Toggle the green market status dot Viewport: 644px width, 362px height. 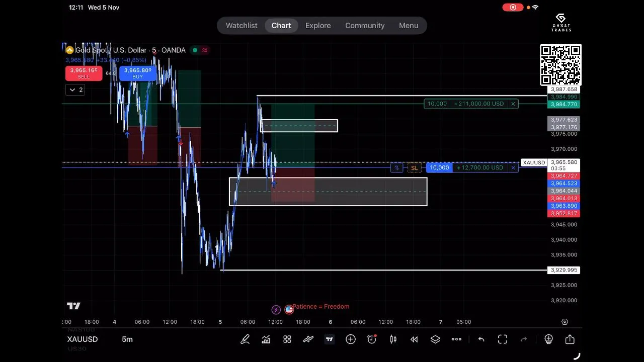195,50
